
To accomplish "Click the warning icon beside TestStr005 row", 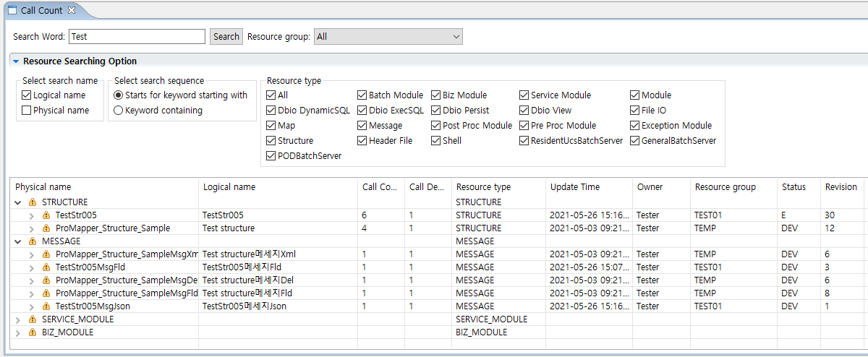I will [x=46, y=215].
